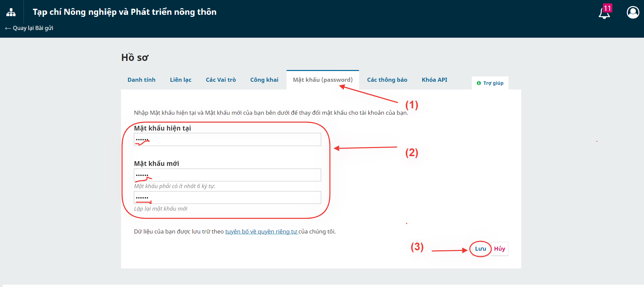
Task: Switch to the Danh tính tab
Action: point(141,80)
